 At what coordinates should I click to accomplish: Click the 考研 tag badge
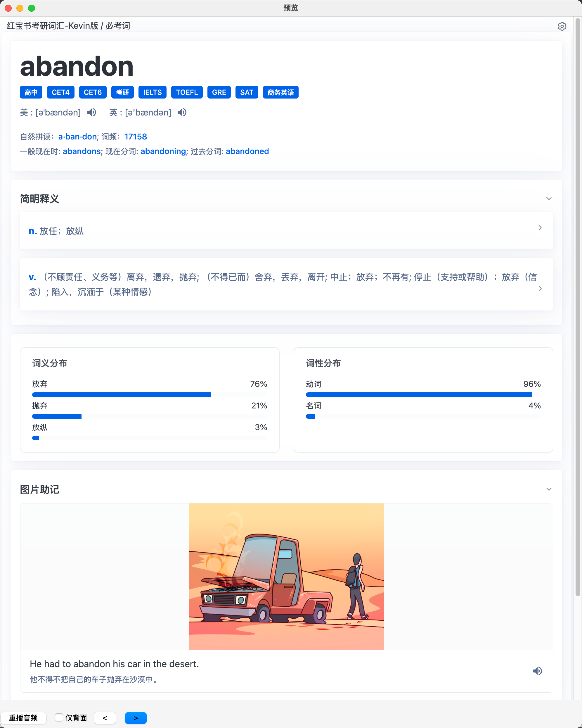pyautogui.click(x=122, y=92)
